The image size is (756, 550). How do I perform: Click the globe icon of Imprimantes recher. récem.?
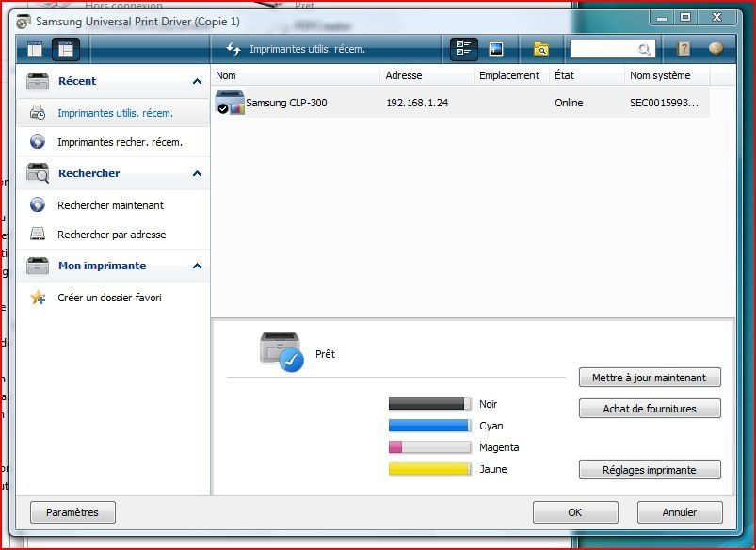[x=38, y=142]
